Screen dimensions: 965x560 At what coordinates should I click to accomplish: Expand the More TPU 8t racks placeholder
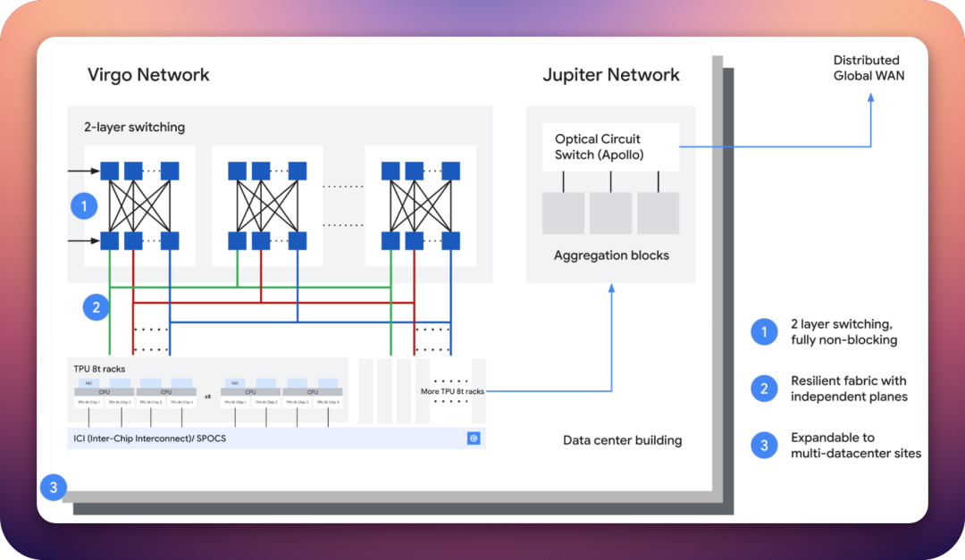[452, 391]
